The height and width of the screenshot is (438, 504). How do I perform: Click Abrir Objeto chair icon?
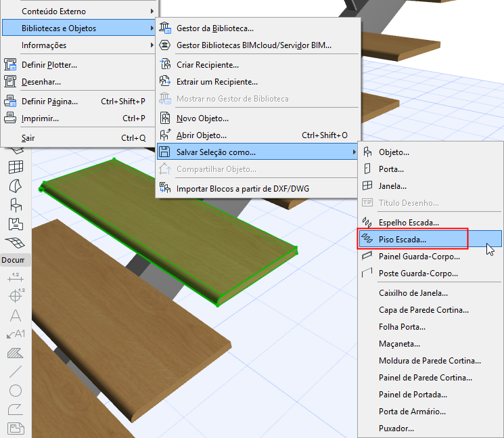(165, 135)
